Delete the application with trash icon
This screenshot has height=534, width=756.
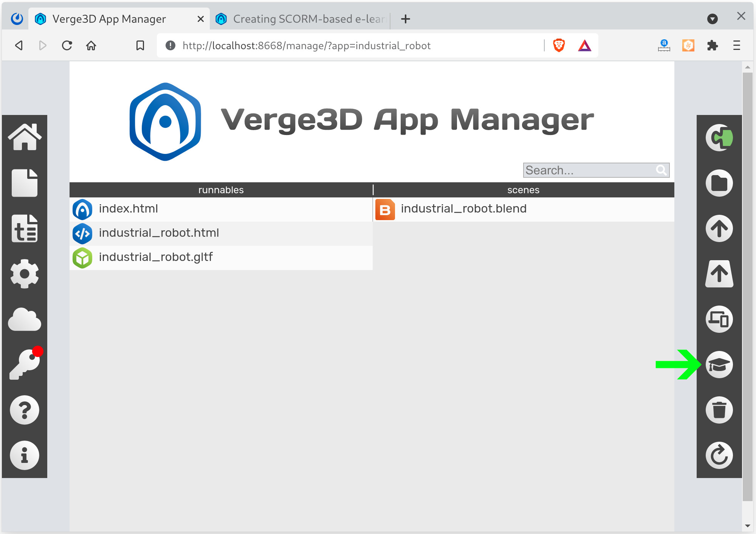[719, 410]
